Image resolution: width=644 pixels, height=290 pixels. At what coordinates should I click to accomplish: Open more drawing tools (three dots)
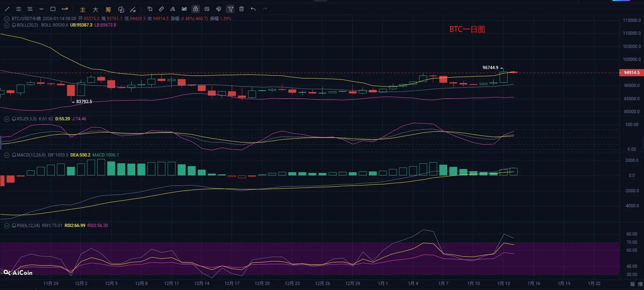coord(65,9)
